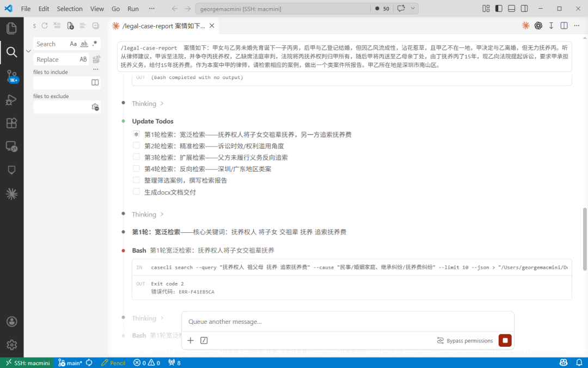
Task: Click the Queue another message input
Action: click(347, 322)
